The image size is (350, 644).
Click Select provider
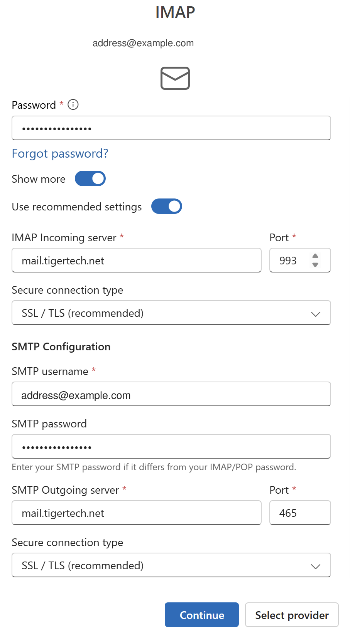(x=291, y=615)
